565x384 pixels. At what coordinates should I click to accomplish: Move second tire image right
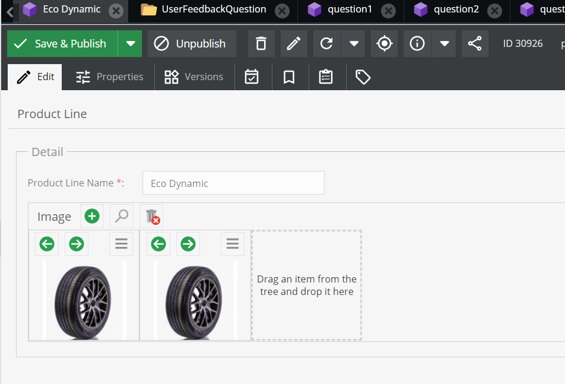[x=188, y=244]
